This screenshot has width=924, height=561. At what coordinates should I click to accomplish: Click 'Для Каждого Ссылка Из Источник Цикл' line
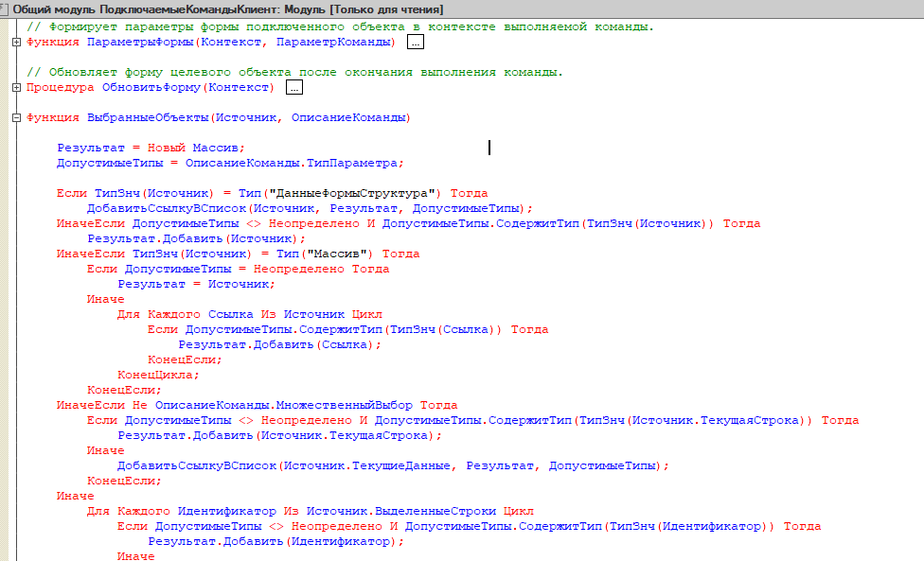click(249, 314)
